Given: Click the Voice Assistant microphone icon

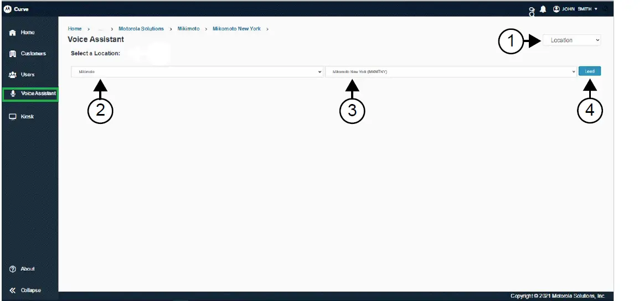Looking at the screenshot, I should (x=13, y=94).
